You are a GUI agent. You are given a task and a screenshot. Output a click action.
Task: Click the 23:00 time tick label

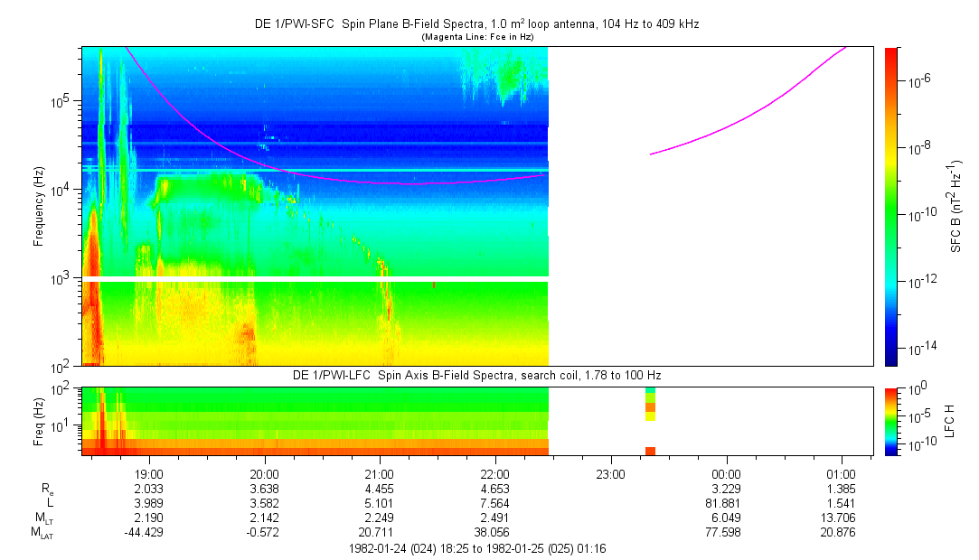(x=610, y=474)
